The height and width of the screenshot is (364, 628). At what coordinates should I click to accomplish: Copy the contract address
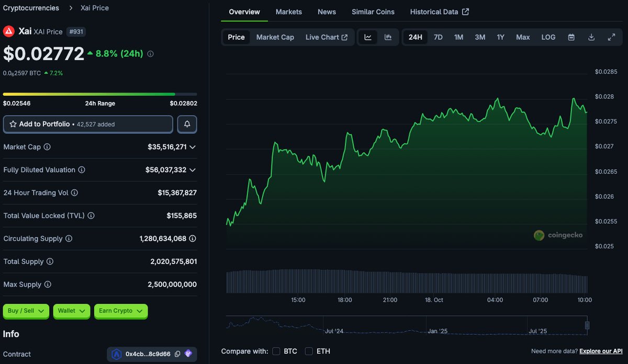point(177,354)
